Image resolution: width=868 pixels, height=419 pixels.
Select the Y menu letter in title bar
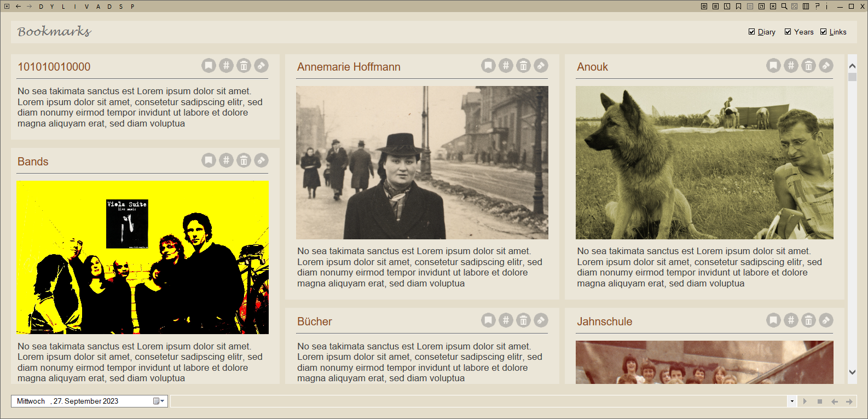(x=52, y=7)
